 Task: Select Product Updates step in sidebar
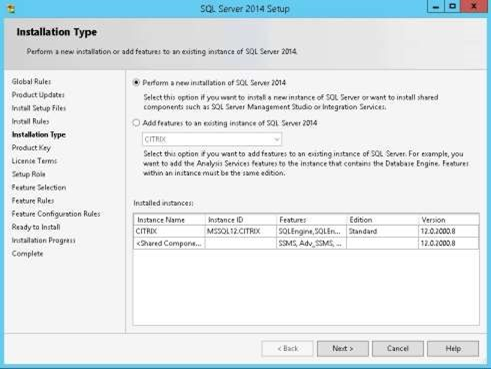38,95
